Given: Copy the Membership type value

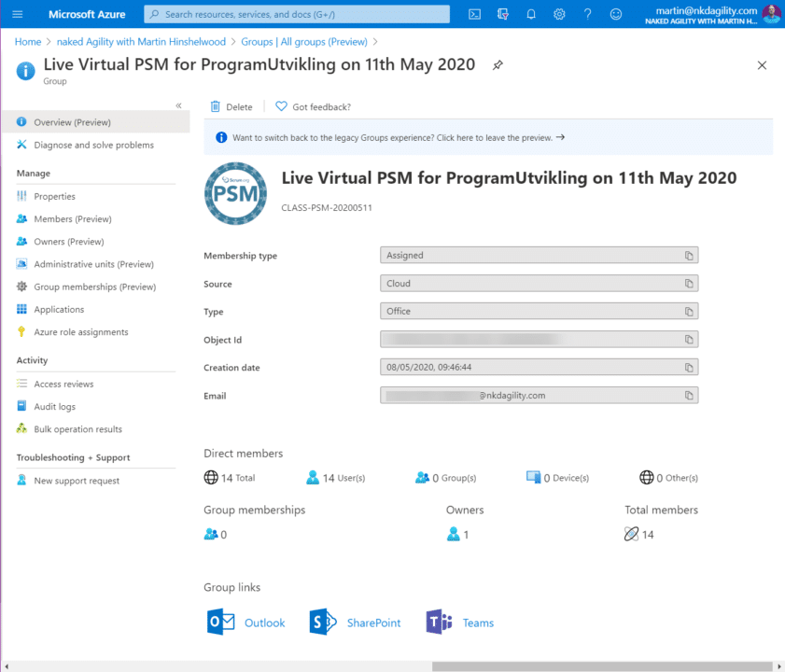Looking at the screenshot, I should pyautogui.click(x=689, y=256).
